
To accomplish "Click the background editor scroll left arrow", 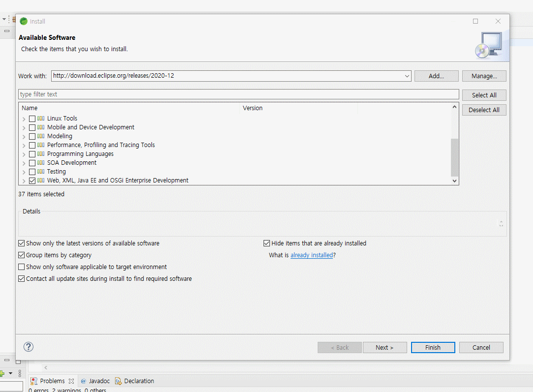I will tap(46, 367).
